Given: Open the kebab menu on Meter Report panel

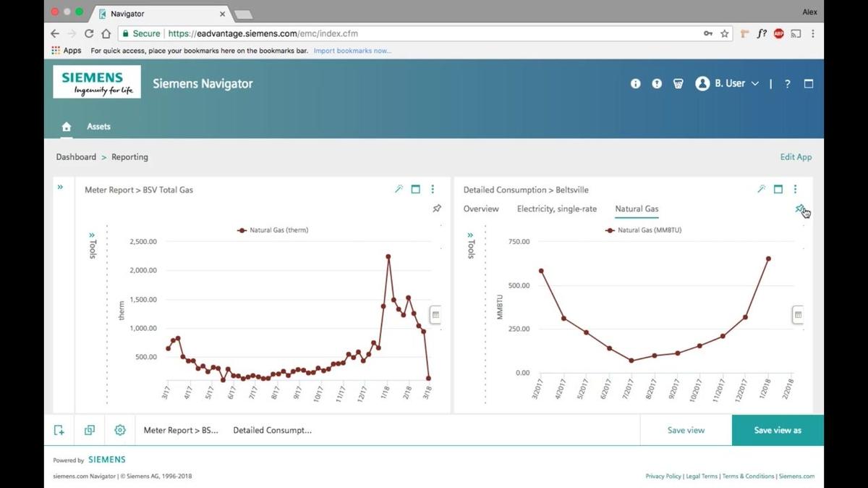Looking at the screenshot, I should click(433, 190).
